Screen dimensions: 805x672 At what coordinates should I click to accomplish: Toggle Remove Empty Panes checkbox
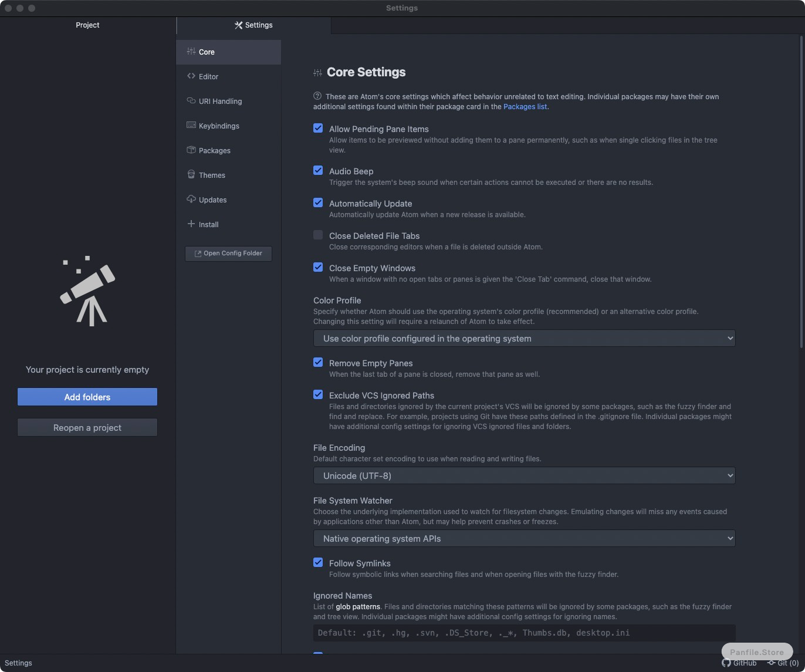point(318,362)
